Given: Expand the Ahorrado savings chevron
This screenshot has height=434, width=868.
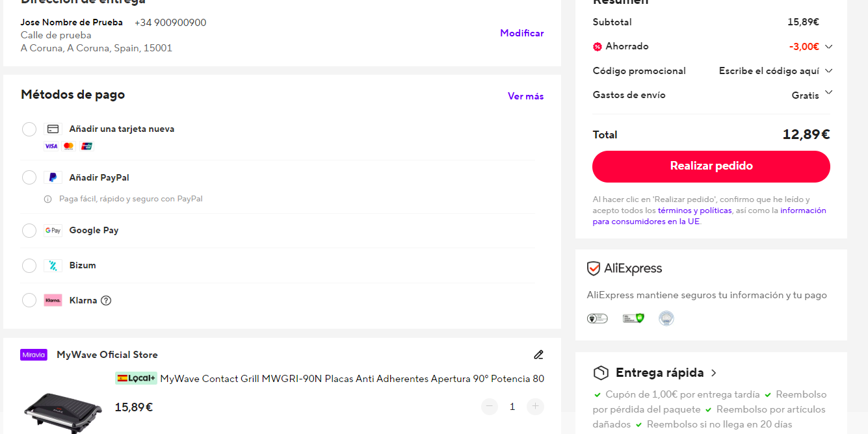Looking at the screenshot, I should tap(828, 47).
